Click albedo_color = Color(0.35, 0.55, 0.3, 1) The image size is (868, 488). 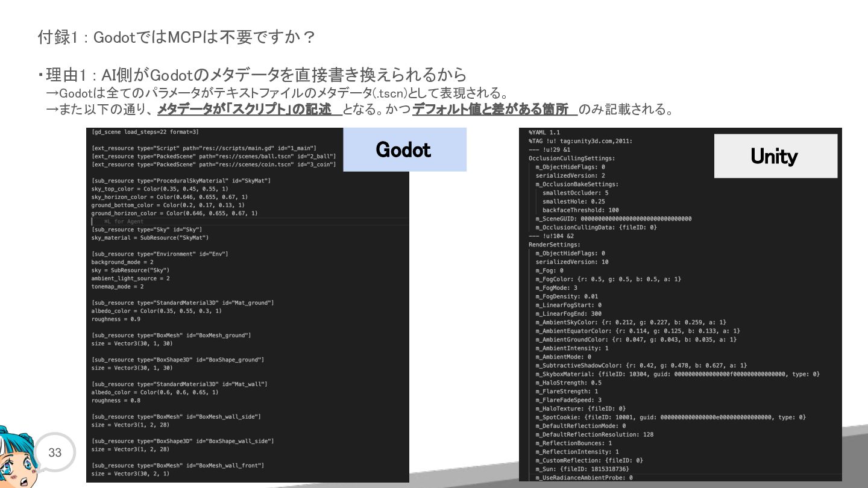pos(157,311)
